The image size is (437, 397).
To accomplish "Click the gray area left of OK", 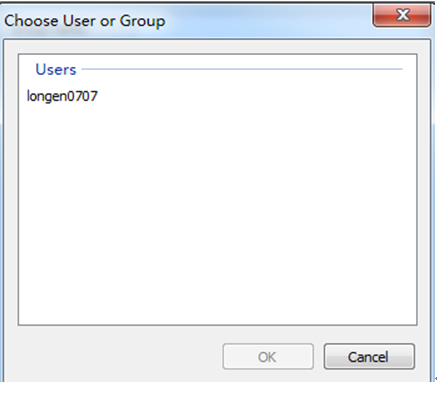I will click(113, 357).
